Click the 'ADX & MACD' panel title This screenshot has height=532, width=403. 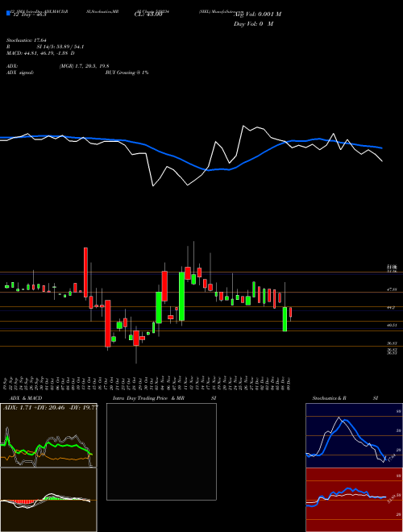pos(26,398)
